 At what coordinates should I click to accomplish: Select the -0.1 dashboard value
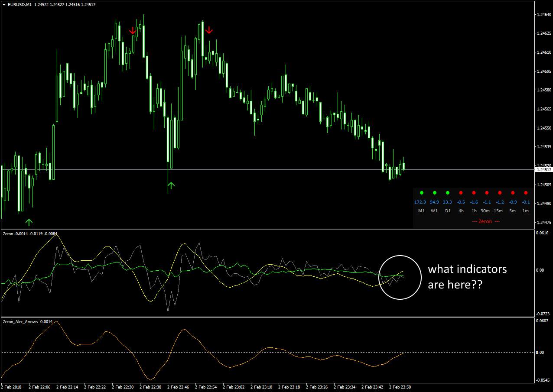click(526, 202)
